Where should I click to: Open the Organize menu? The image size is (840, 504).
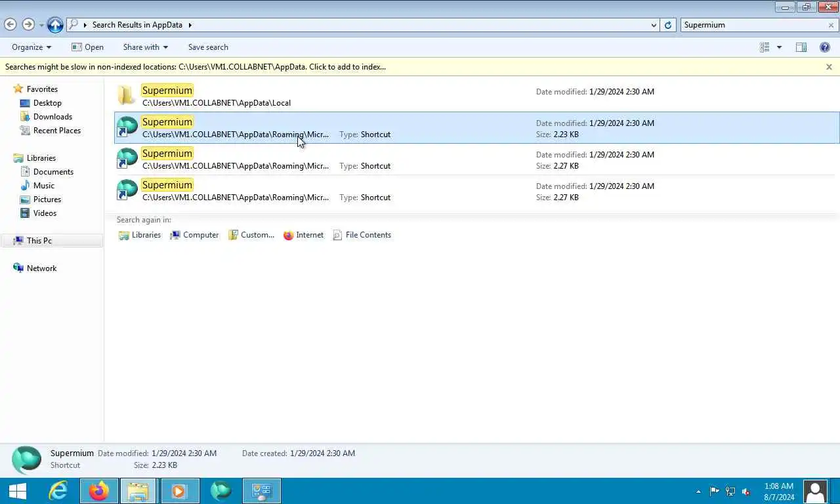[31, 47]
